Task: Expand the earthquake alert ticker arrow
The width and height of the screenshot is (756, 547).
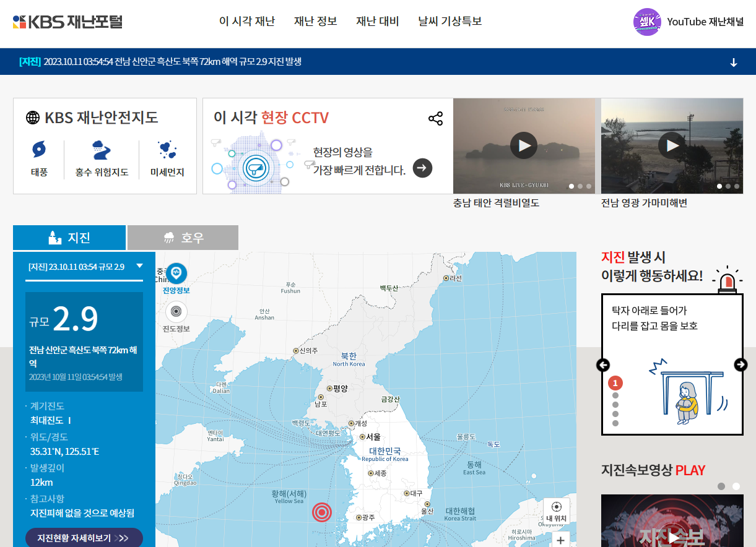Action: [734, 62]
